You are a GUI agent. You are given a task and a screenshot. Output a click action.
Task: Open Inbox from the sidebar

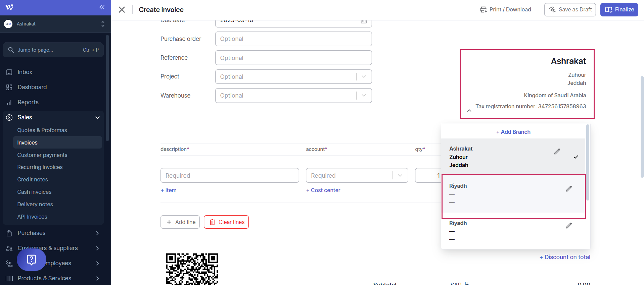point(25,72)
